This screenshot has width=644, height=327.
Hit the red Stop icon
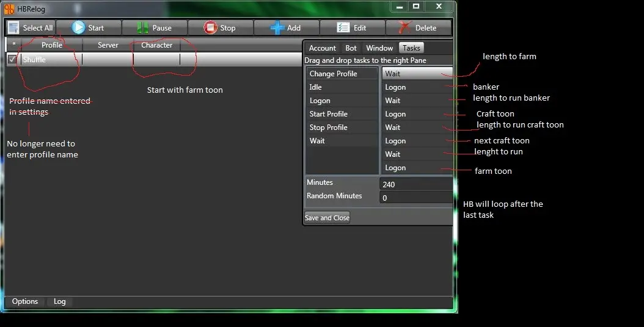pyautogui.click(x=210, y=28)
